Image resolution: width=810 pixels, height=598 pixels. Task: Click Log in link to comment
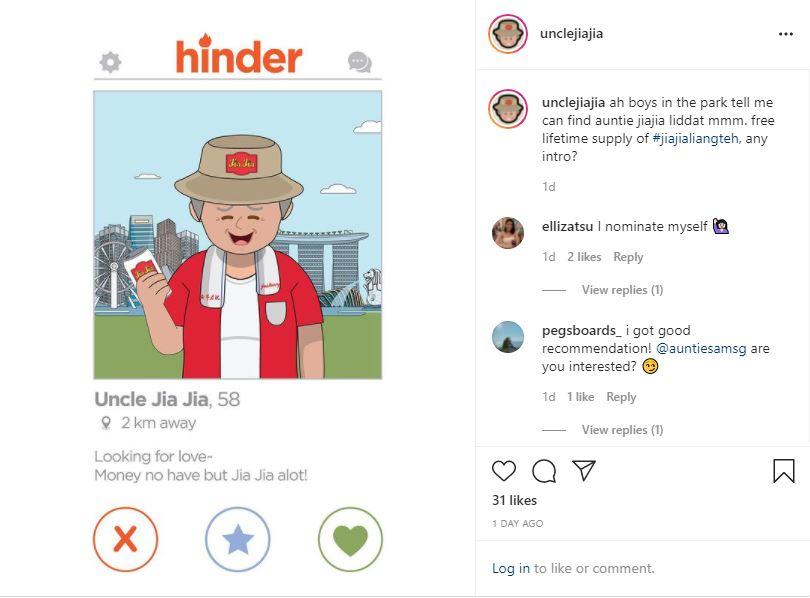[x=511, y=569]
